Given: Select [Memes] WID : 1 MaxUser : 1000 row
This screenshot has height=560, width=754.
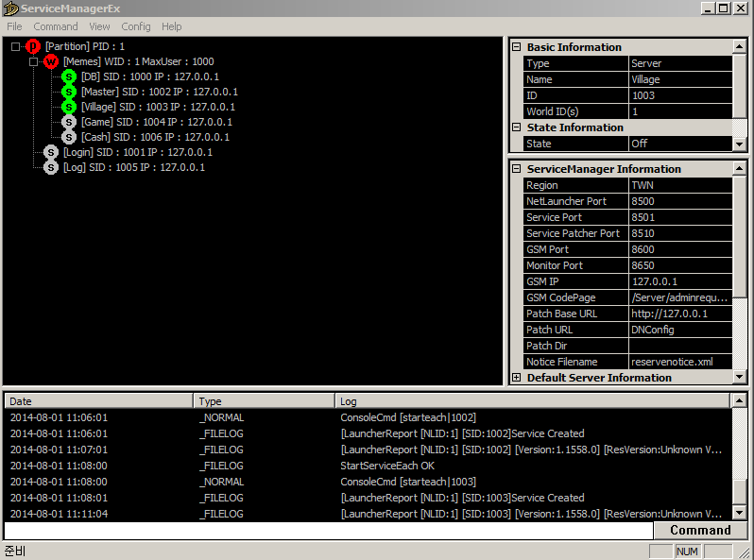Looking at the screenshot, I should click(139, 61).
